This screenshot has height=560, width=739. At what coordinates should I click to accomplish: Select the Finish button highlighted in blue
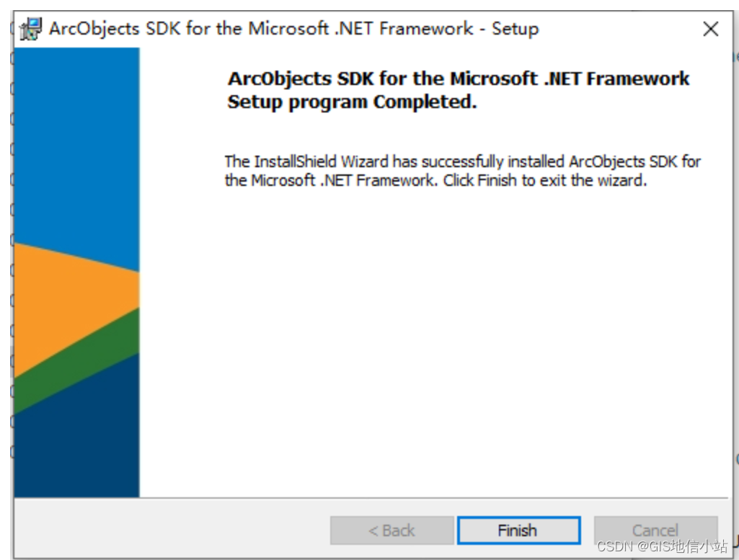click(x=518, y=530)
